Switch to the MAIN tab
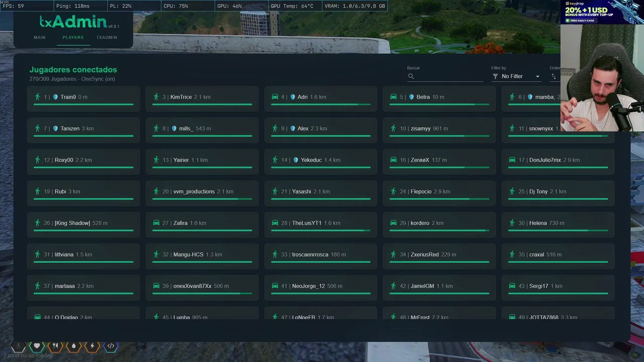The image size is (644, 362). coord(39,38)
